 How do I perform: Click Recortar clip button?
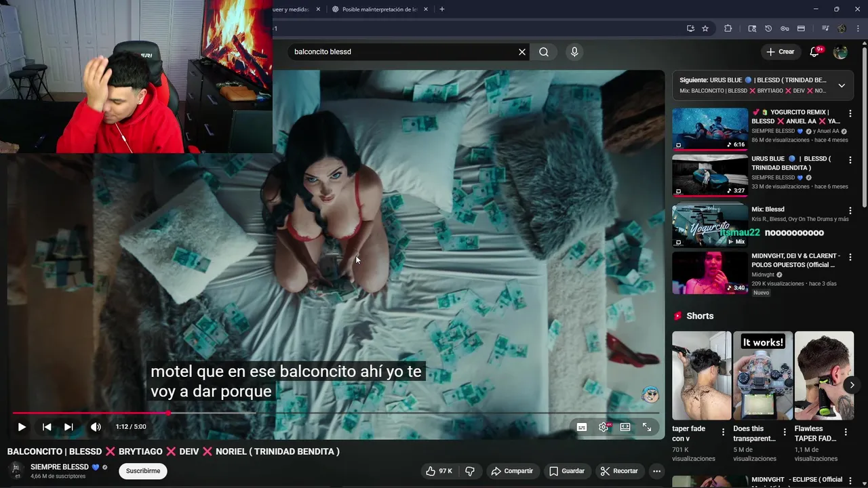(619, 471)
